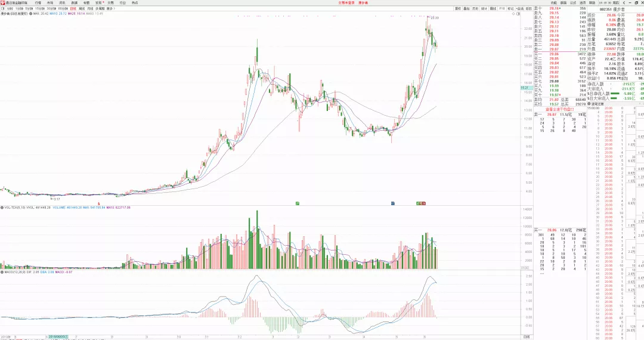Click the 5日大宗流入 row

click(615, 98)
